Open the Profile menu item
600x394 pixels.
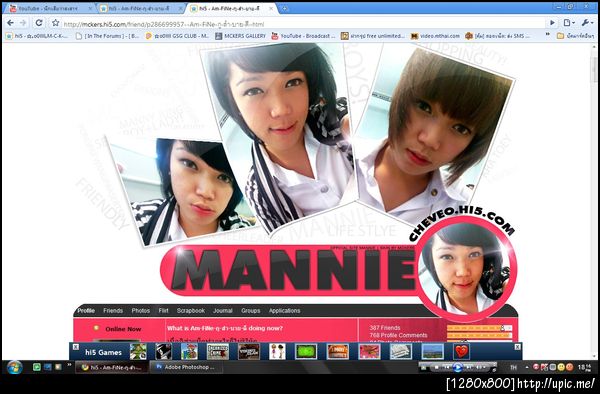click(x=86, y=311)
